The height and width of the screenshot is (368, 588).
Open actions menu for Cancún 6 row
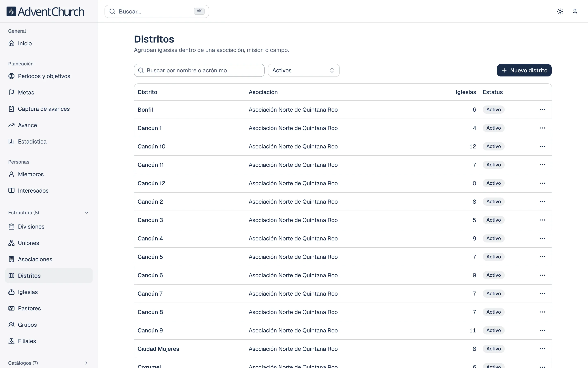[x=542, y=275]
